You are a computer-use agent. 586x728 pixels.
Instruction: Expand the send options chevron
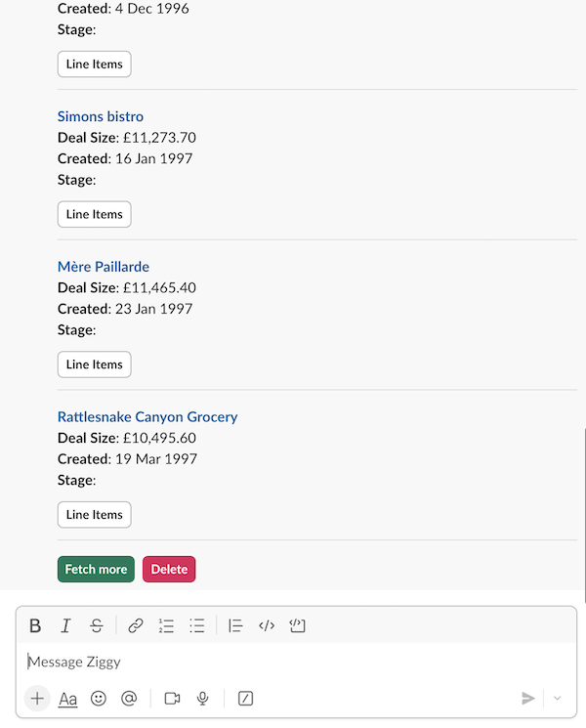point(558,699)
